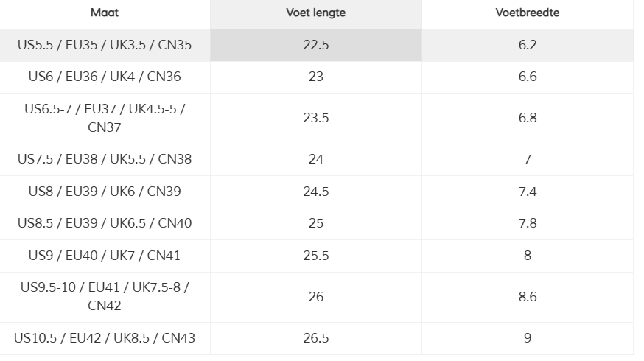Click the US6 / EU36 / UK4 size cell

click(105, 77)
